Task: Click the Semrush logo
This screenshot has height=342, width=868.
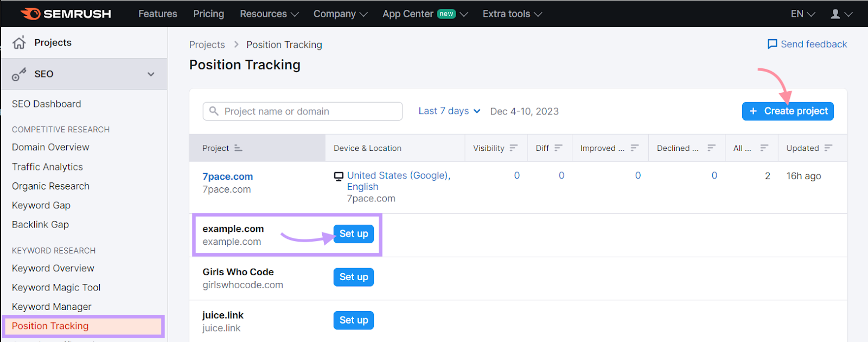Action: (66, 14)
